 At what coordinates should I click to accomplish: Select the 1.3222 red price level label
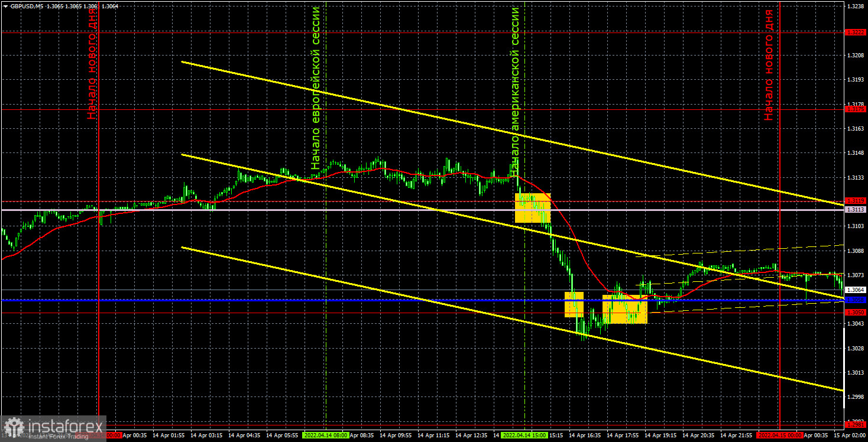(x=856, y=32)
